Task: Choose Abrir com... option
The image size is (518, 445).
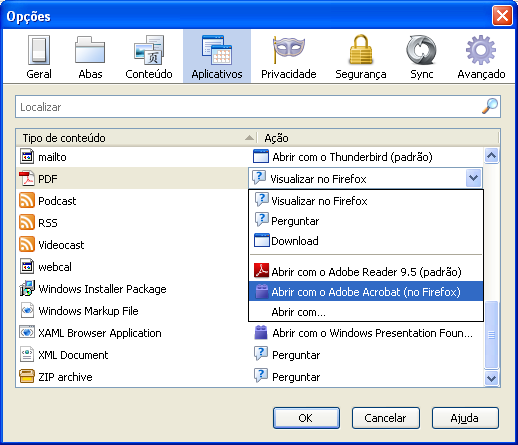Action: click(x=366, y=312)
